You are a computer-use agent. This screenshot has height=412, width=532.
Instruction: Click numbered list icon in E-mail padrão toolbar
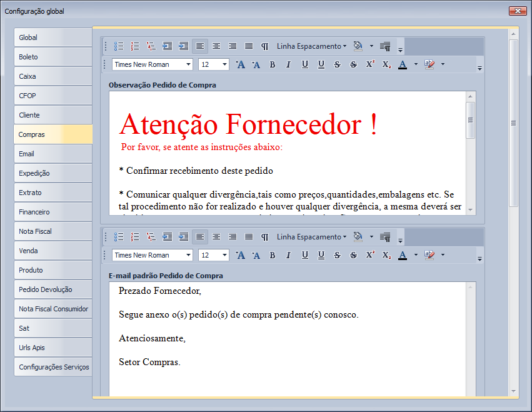point(135,237)
